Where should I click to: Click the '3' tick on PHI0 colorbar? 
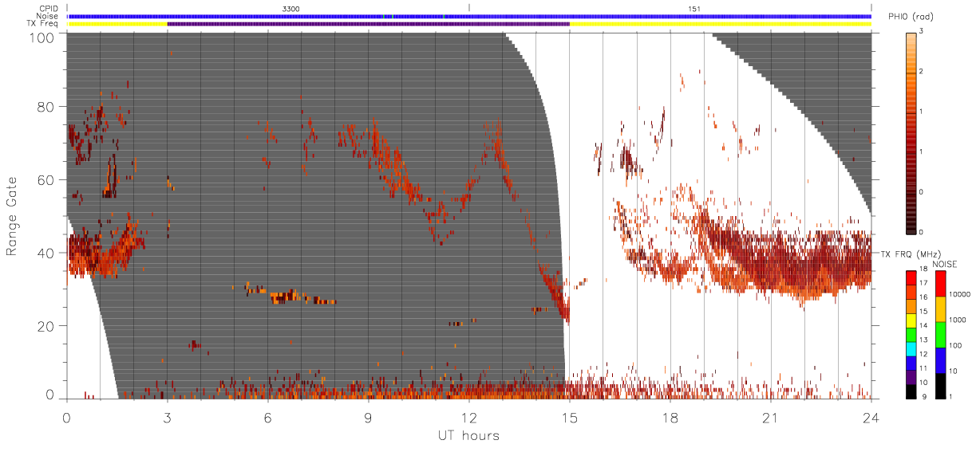pyautogui.click(x=921, y=31)
